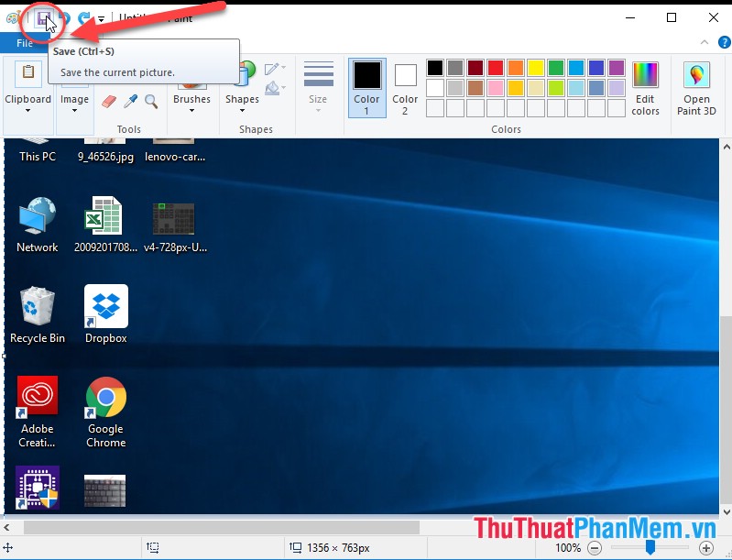Pick the brown palette swatch
The width and height of the screenshot is (732, 560).
tap(475, 88)
